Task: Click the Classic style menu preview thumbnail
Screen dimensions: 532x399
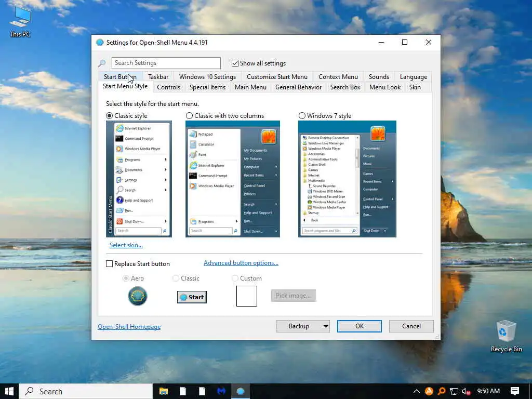Action: (139, 179)
